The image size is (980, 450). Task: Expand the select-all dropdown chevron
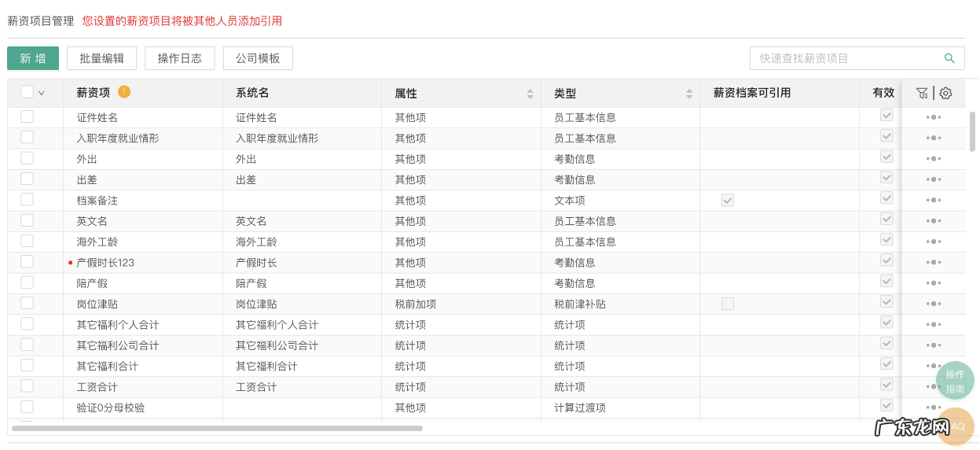pos(42,93)
